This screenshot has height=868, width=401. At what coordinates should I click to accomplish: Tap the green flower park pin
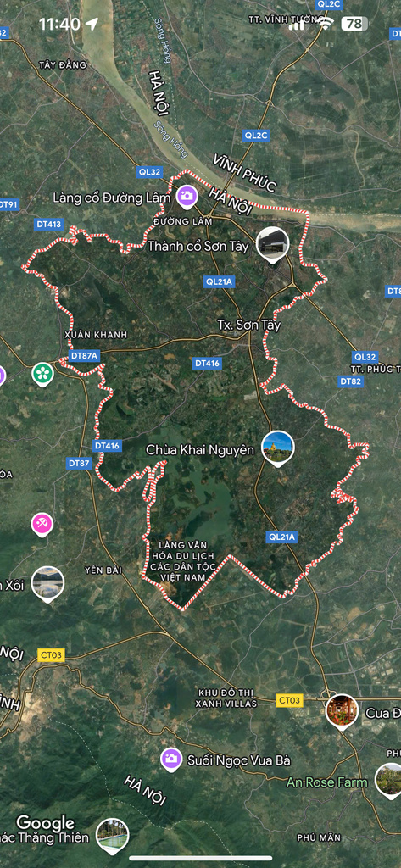click(42, 374)
